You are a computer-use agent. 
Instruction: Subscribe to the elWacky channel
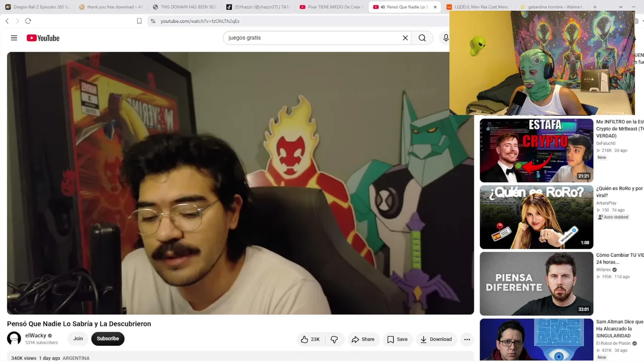[x=108, y=338]
